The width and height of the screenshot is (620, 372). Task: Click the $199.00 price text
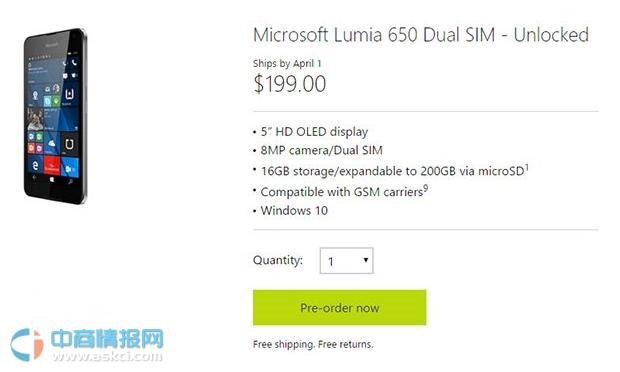coord(289,84)
